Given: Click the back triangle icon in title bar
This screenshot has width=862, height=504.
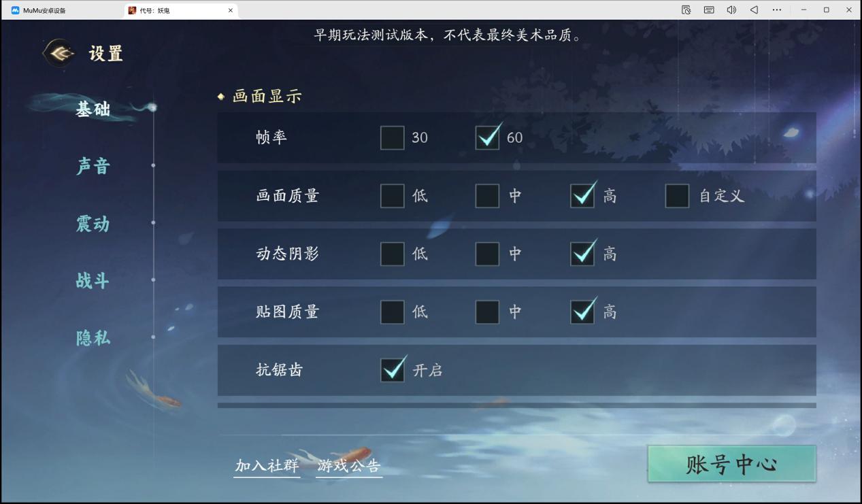Looking at the screenshot, I should point(754,10).
